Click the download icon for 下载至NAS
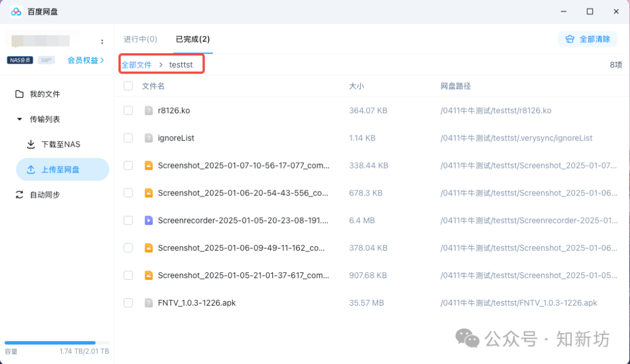 (x=32, y=144)
